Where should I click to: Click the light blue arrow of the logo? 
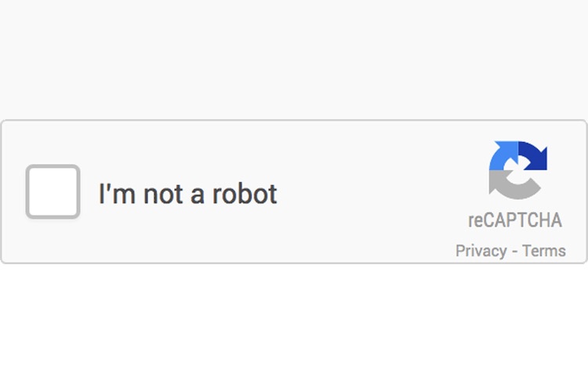click(x=503, y=156)
